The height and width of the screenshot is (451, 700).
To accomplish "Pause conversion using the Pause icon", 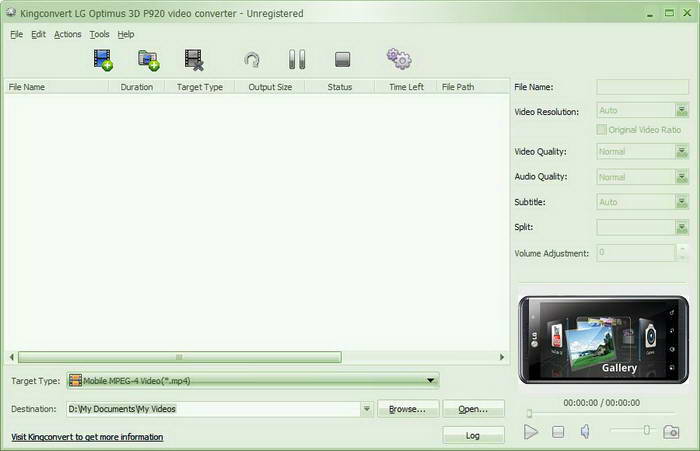I will [x=297, y=60].
